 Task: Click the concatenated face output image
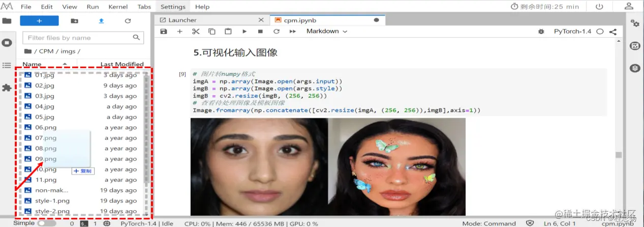(328, 167)
